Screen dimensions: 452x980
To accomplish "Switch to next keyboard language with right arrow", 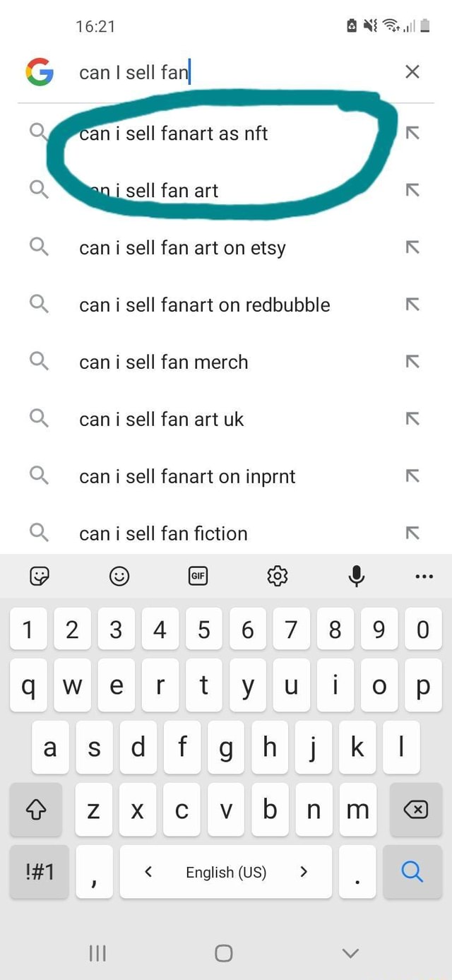I will 304,872.
